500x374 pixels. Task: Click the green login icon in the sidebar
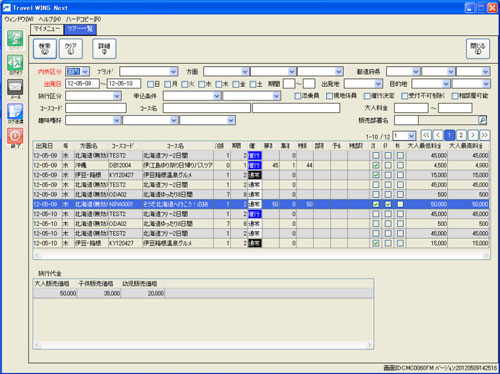(15, 38)
